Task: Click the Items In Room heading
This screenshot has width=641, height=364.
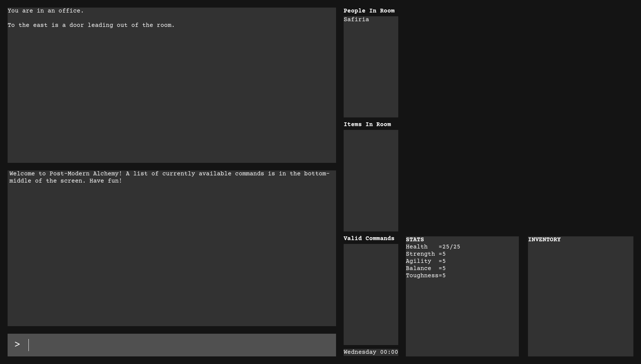Action: [x=367, y=125]
